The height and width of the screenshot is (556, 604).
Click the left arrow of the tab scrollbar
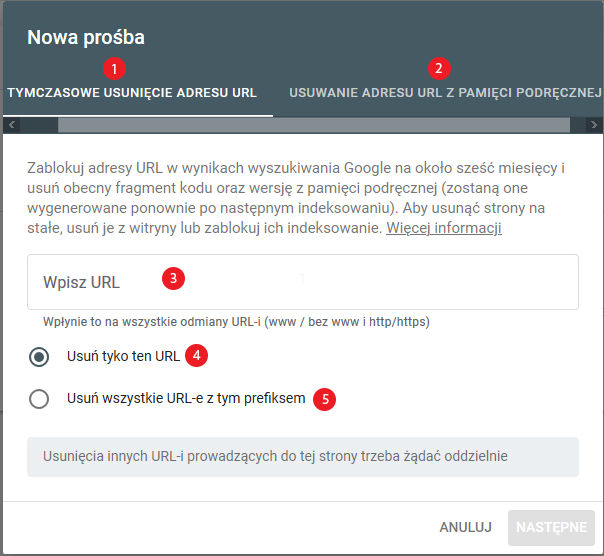pos(12,125)
